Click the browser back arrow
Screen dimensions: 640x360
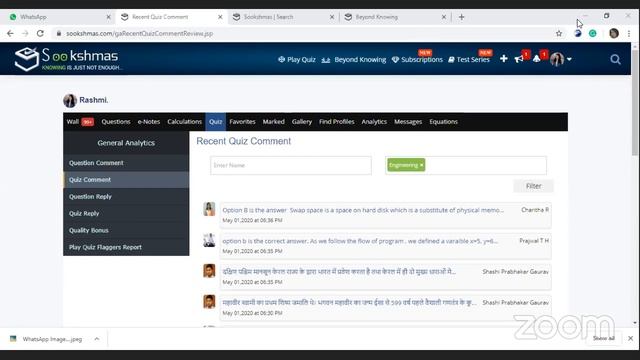[x=10, y=33]
